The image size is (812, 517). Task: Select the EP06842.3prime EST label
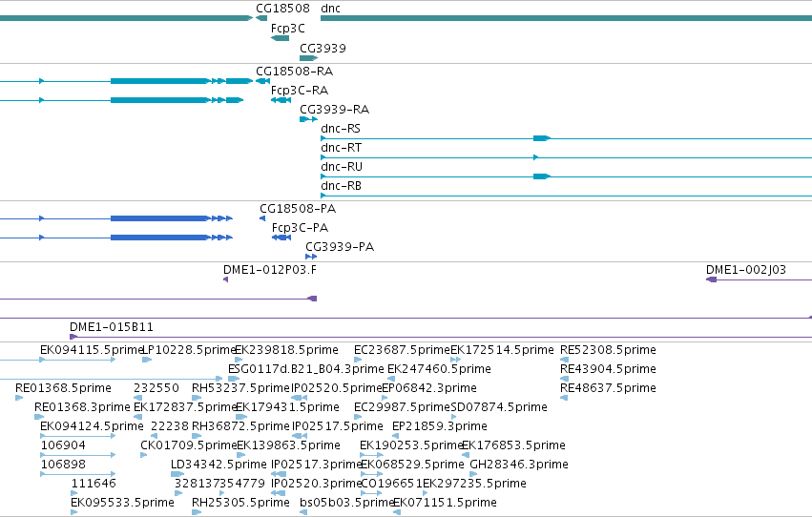point(429,388)
